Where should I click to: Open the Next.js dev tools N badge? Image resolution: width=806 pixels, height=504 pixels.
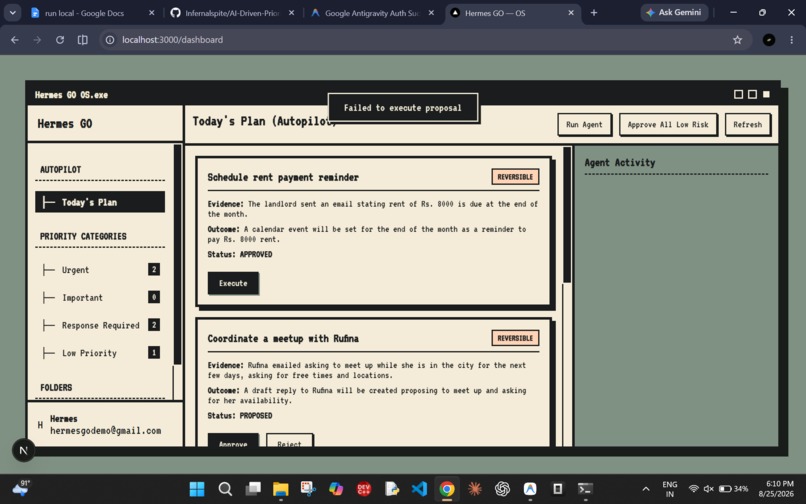(23, 451)
